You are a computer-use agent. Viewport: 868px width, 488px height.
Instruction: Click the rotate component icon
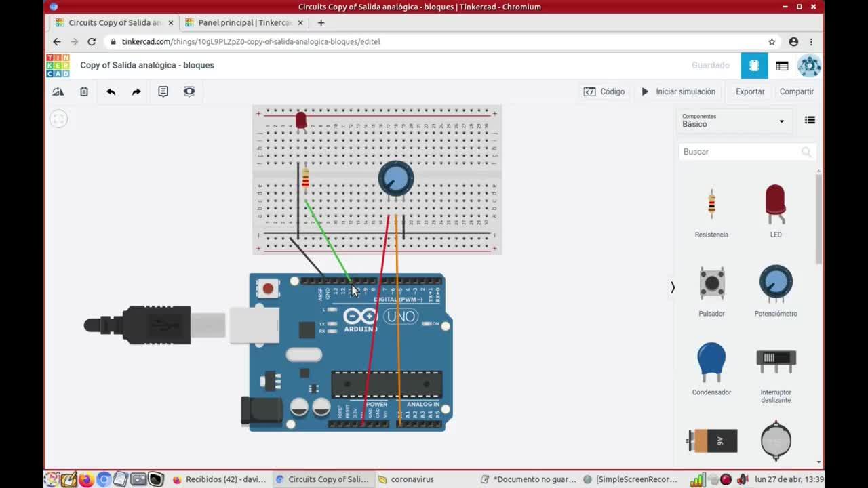pyautogui.click(x=58, y=91)
